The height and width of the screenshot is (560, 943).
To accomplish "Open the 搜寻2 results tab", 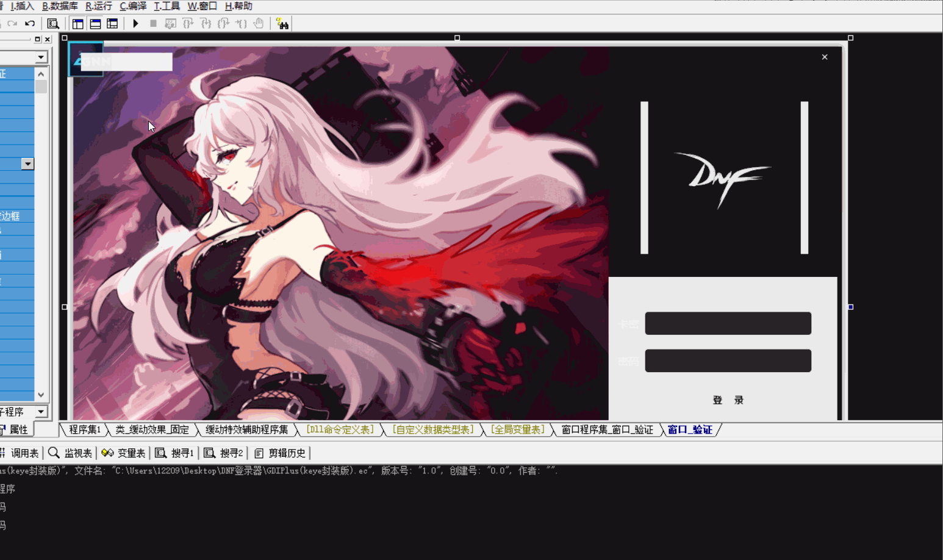I will (x=223, y=453).
